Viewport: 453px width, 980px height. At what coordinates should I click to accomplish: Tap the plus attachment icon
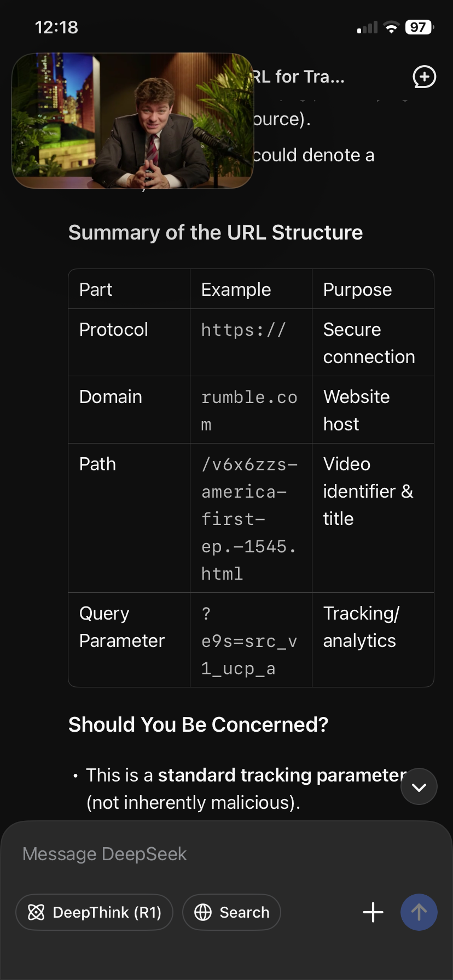click(x=373, y=912)
